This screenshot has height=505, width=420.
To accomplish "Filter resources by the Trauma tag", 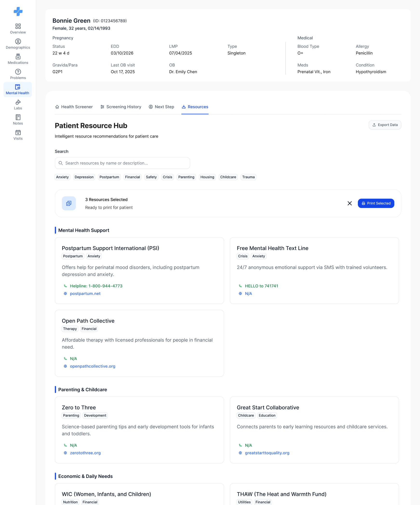I will (249, 177).
